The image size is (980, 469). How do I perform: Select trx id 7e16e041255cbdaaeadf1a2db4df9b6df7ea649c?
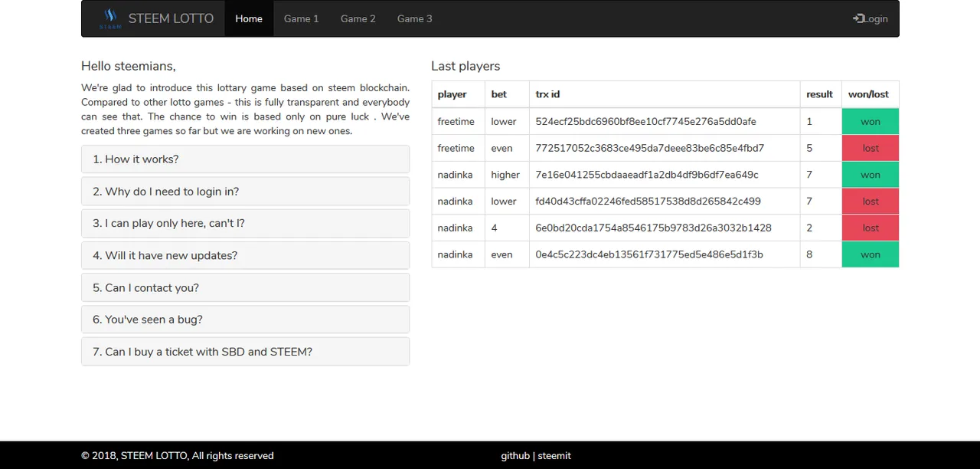point(647,175)
